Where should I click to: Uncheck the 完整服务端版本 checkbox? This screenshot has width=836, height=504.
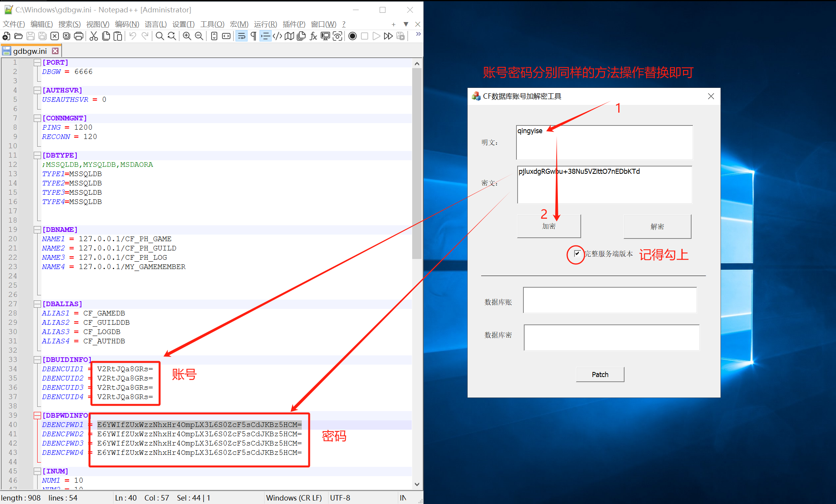point(577,254)
